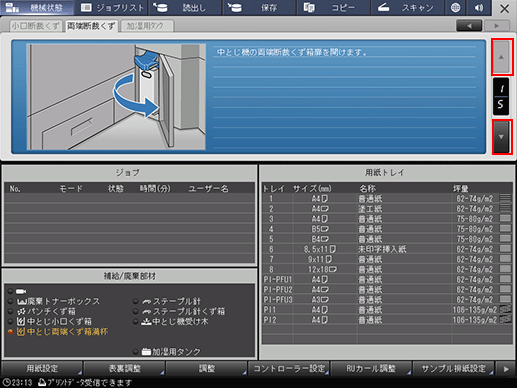Close the machine status screen with X
The width and height of the screenshot is (517, 388).
(504, 8)
